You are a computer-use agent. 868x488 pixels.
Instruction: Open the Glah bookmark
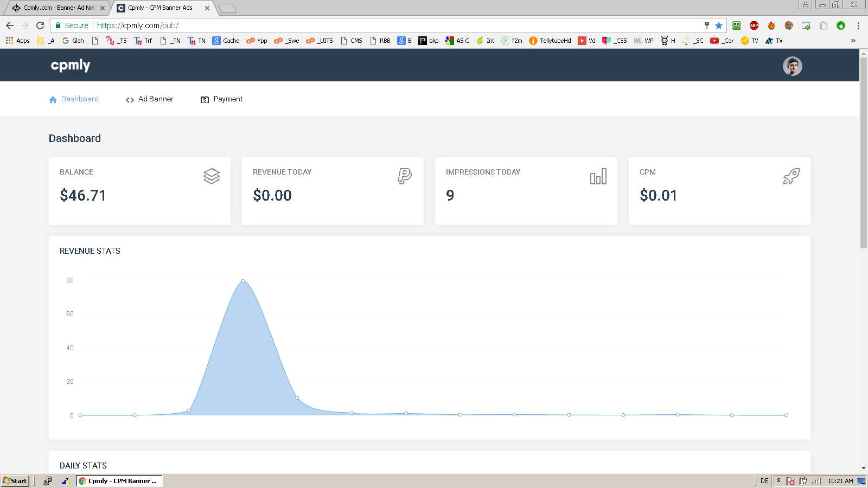[73, 41]
